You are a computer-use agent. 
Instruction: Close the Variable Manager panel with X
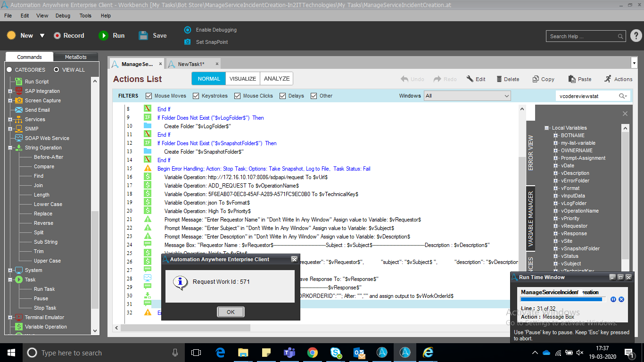(625, 114)
